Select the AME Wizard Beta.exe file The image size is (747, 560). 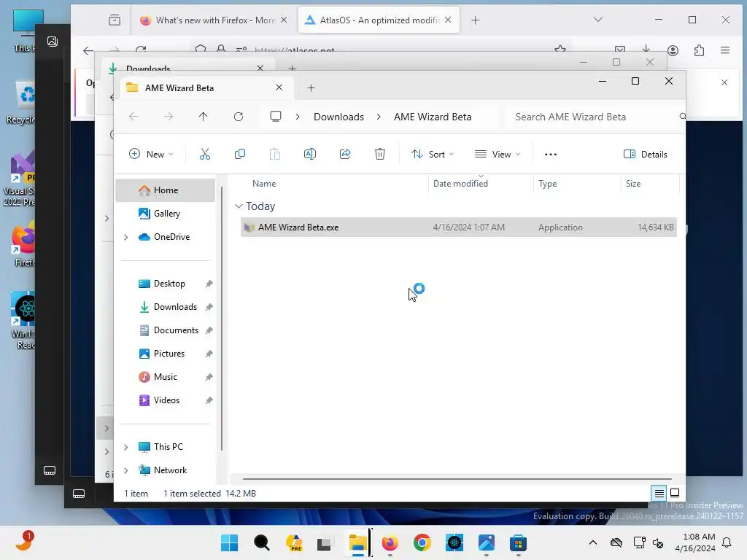point(459,227)
